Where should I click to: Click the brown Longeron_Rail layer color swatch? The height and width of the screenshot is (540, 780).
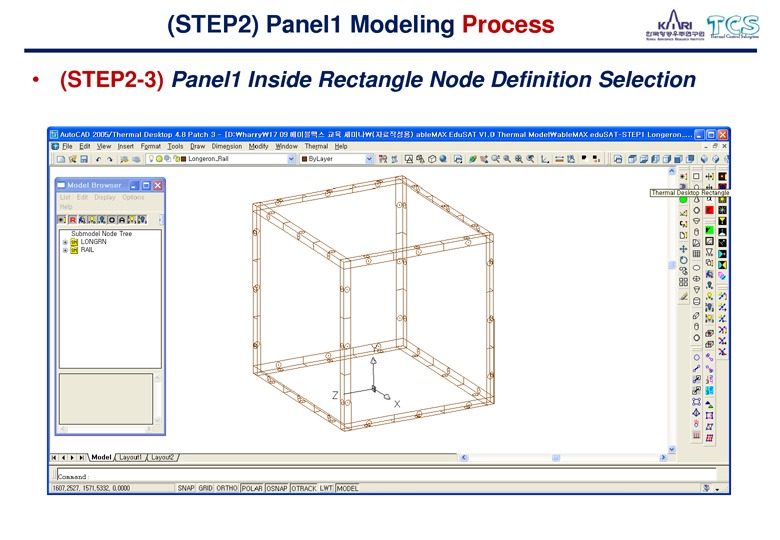(183, 159)
